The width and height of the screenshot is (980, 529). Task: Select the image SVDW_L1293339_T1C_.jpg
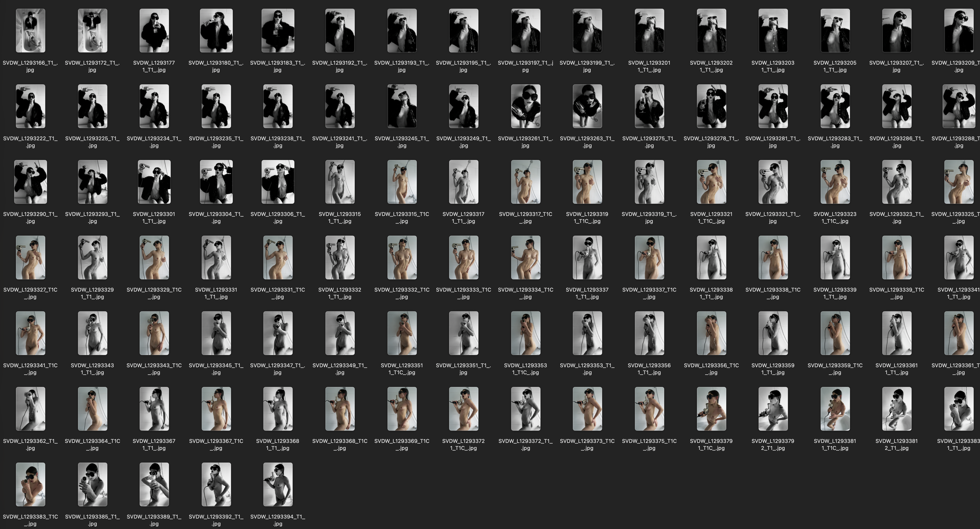[897, 257]
